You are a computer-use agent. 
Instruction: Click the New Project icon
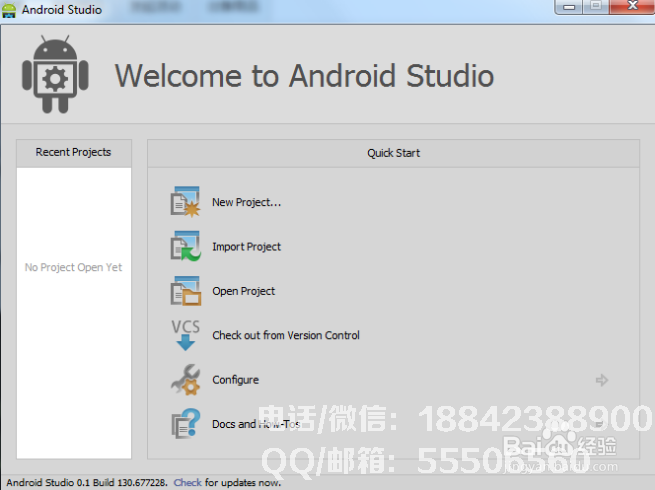click(x=185, y=202)
